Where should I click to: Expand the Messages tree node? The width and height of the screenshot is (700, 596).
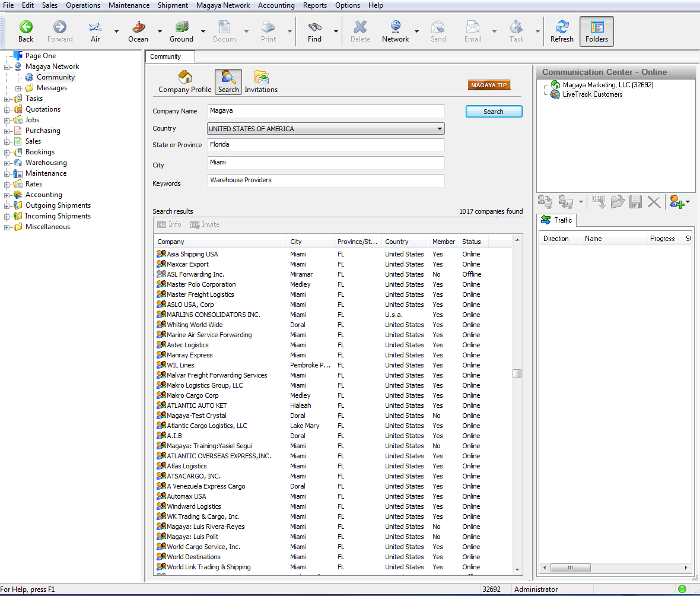pyautogui.click(x=18, y=88)
